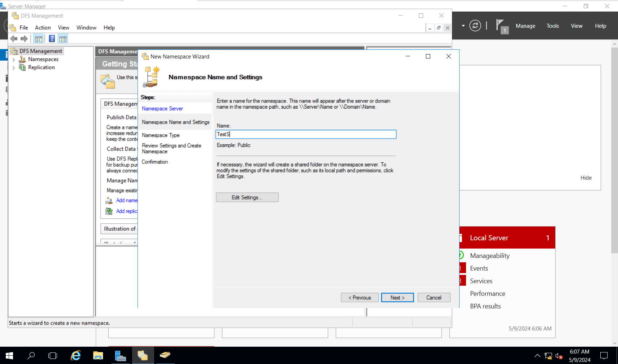Click the 'Example: Public' hint text

tap(234, 145)
